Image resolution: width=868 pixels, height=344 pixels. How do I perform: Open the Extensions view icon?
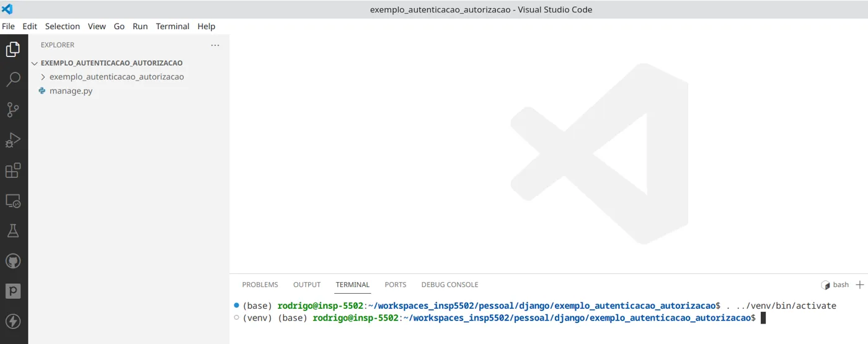pyautogui.click(x=13, y=170)
